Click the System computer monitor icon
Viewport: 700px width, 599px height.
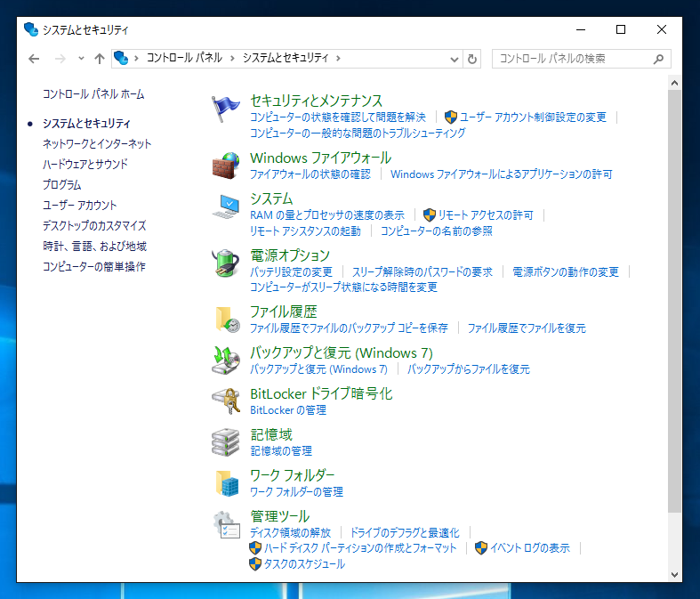coord(226,206)
